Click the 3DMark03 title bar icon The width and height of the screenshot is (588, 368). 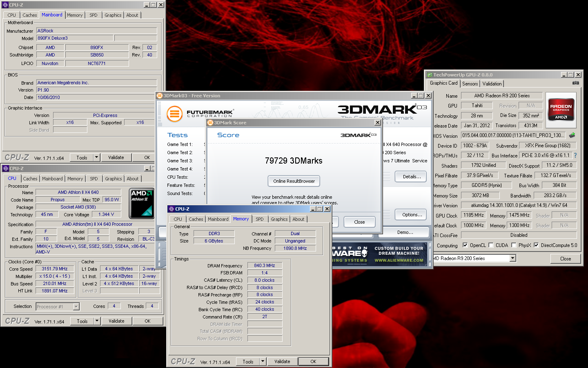160,96
